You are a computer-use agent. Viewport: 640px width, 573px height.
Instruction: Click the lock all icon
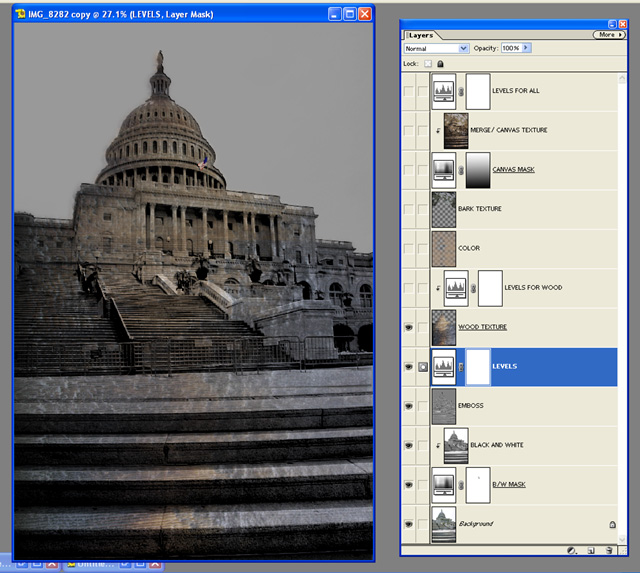coord(440,64)
